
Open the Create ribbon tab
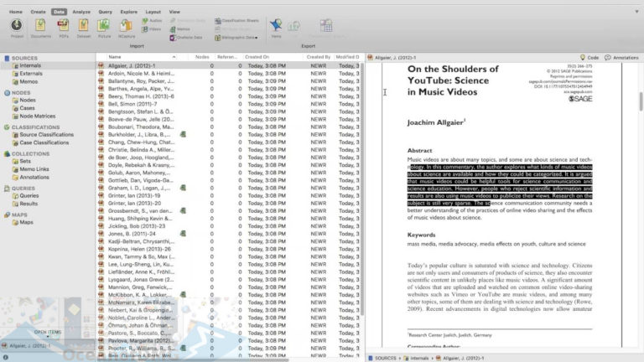tap(38, 12)
